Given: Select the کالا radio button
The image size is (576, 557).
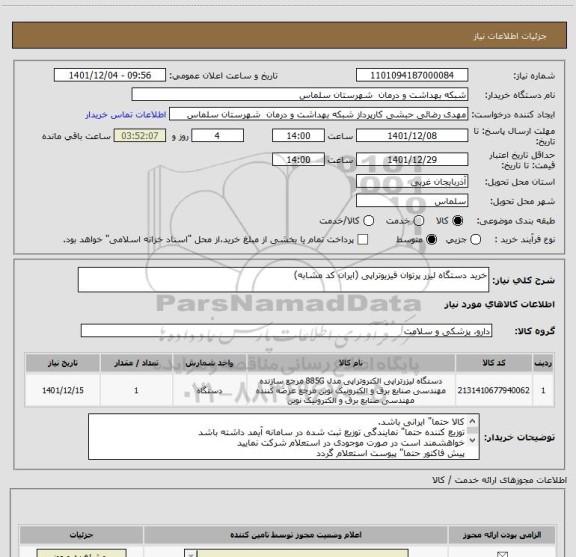Looking at the screenshot, I should coord(458,221).
